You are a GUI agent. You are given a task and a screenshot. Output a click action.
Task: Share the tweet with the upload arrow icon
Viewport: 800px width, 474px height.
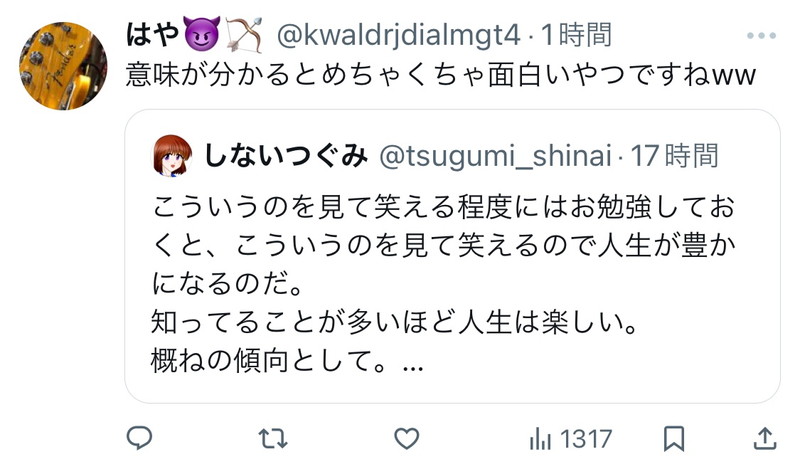[x=765, y=438]
